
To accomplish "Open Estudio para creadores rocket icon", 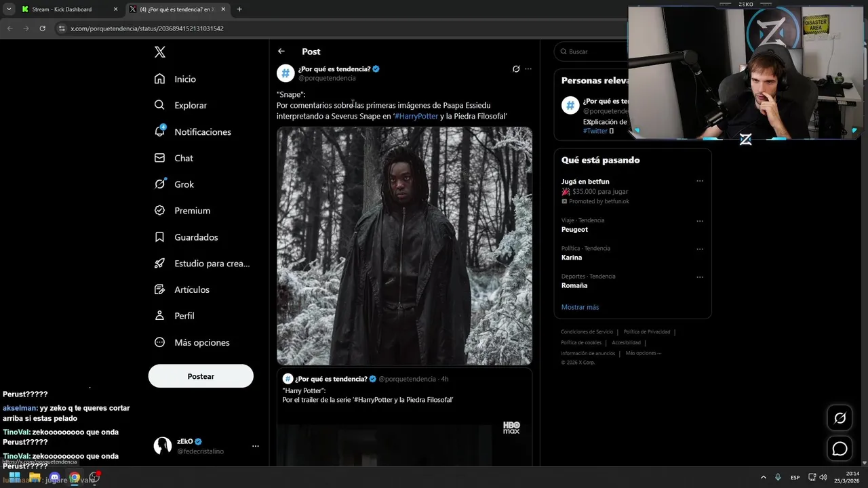I will (159, 263).
